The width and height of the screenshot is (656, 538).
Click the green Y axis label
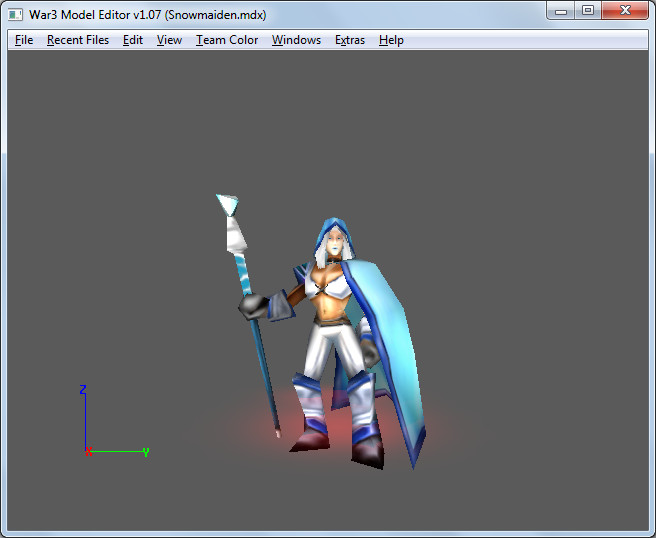pos(146,452)
